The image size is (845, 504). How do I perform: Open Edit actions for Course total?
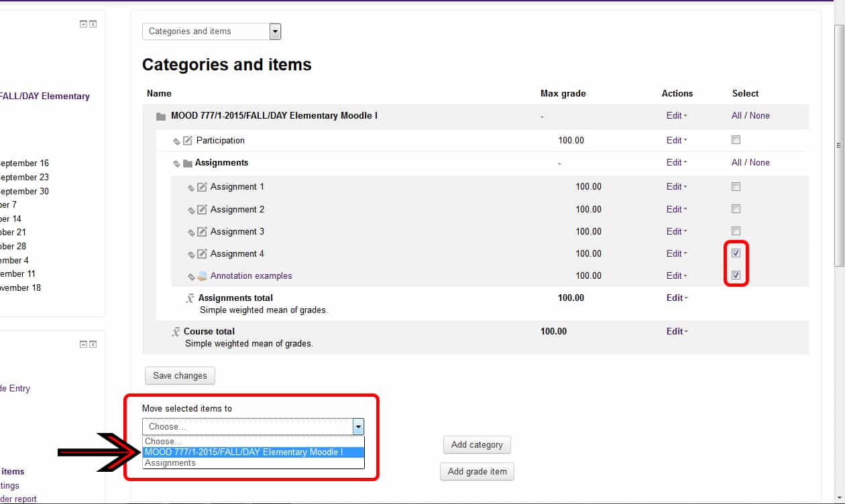click(x=676, y=331)
